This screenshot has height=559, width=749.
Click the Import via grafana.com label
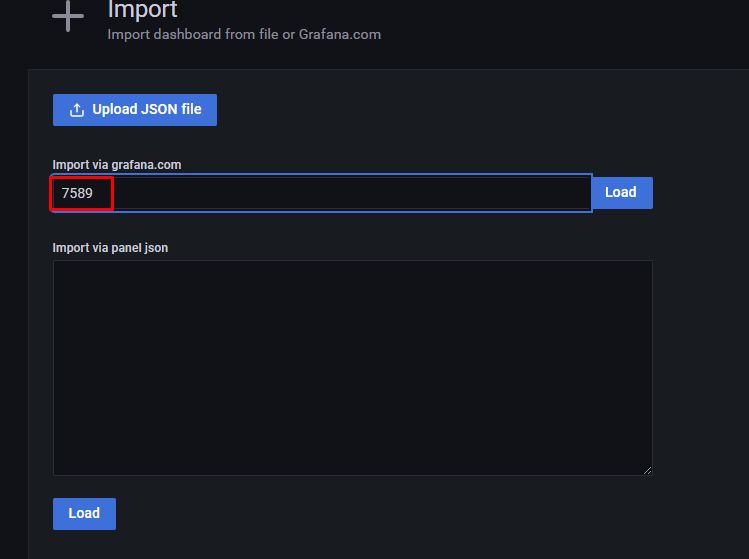[x=117, y=165]
